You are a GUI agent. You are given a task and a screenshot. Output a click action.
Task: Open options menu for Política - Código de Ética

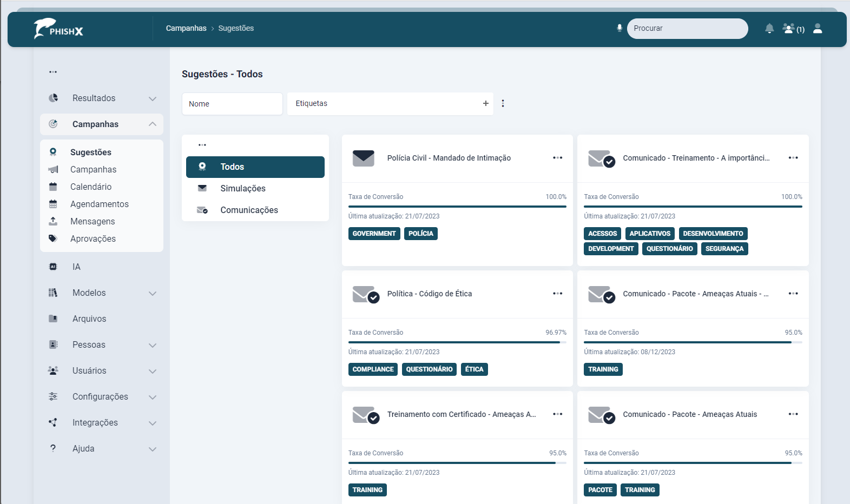point(558,294)
